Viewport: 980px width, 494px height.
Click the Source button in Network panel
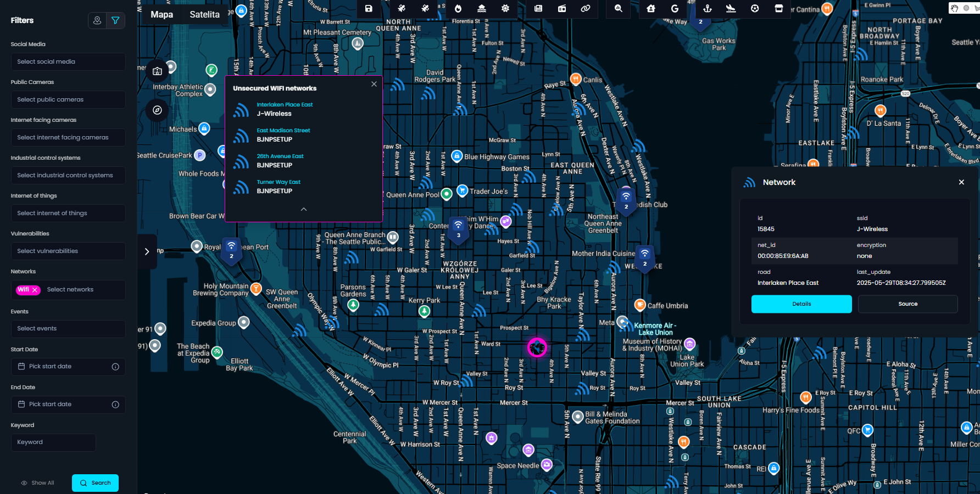point(907,304)
